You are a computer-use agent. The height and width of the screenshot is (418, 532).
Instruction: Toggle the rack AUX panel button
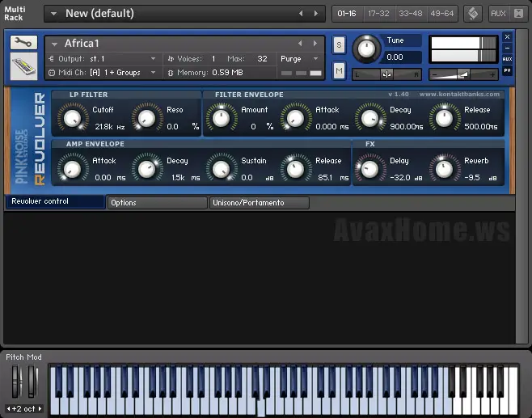pyautogui.click(x=498, y=14)
